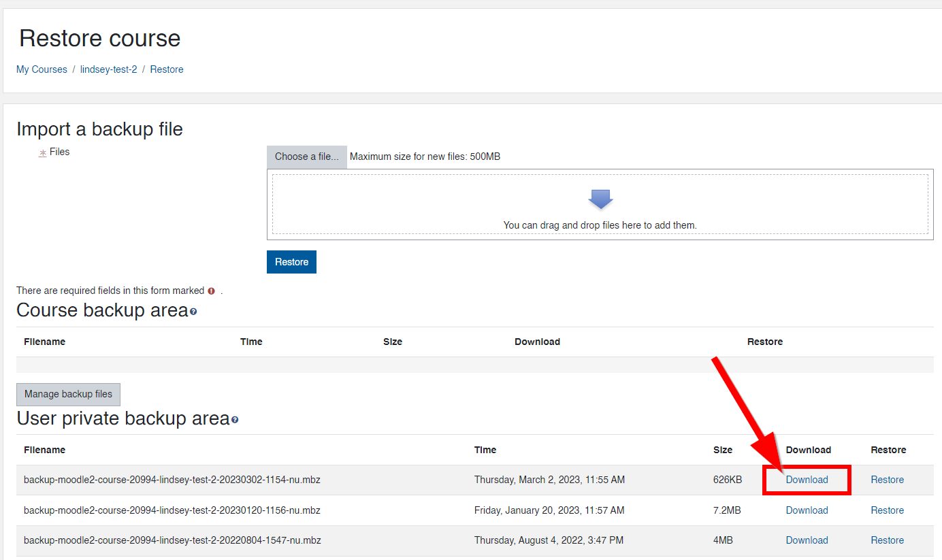The image size is (942, 560).
Task: Restore the 4MB August 2022 backup
Action: click(x=887, y=540)
